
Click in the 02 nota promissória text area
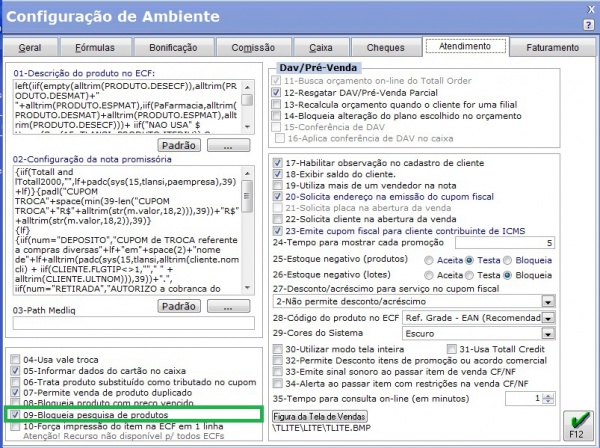coord(127,230)
